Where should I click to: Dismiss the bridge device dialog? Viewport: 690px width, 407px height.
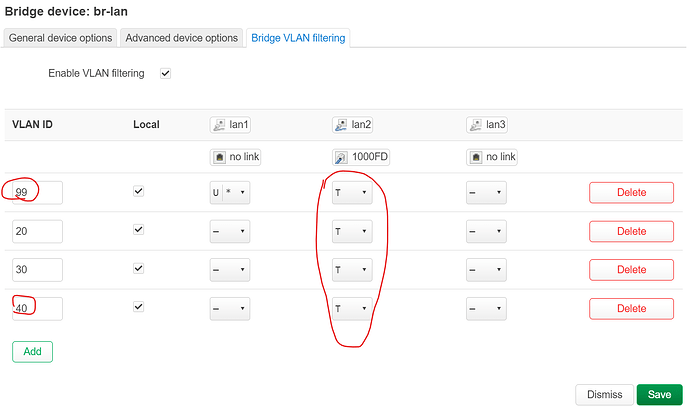[x=605, y=395]
